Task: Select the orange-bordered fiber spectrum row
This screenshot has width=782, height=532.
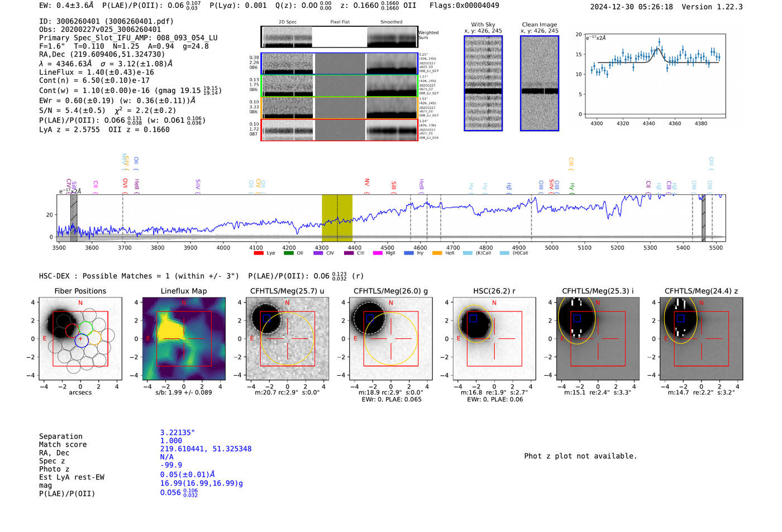Action: [x=339, y=108]
